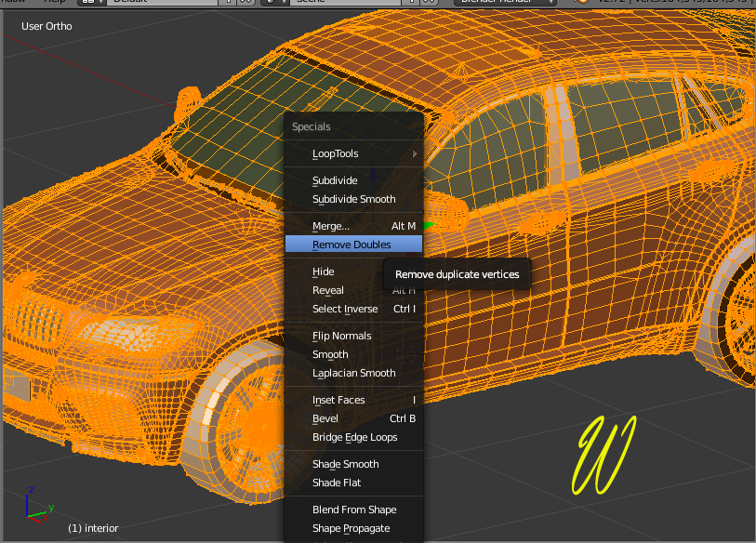Choose the Smooth menu item
Screen dimensions: 756x543
click(x=353, y=354)
